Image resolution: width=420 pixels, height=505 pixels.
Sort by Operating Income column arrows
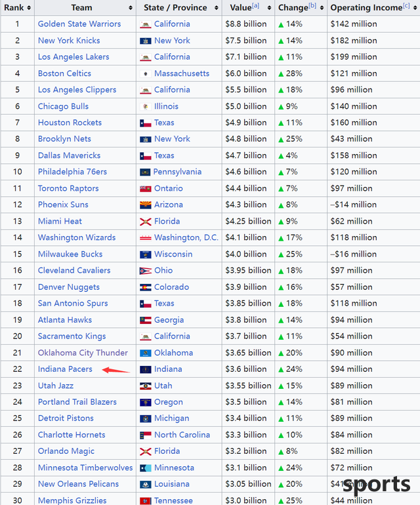(415, 8)
